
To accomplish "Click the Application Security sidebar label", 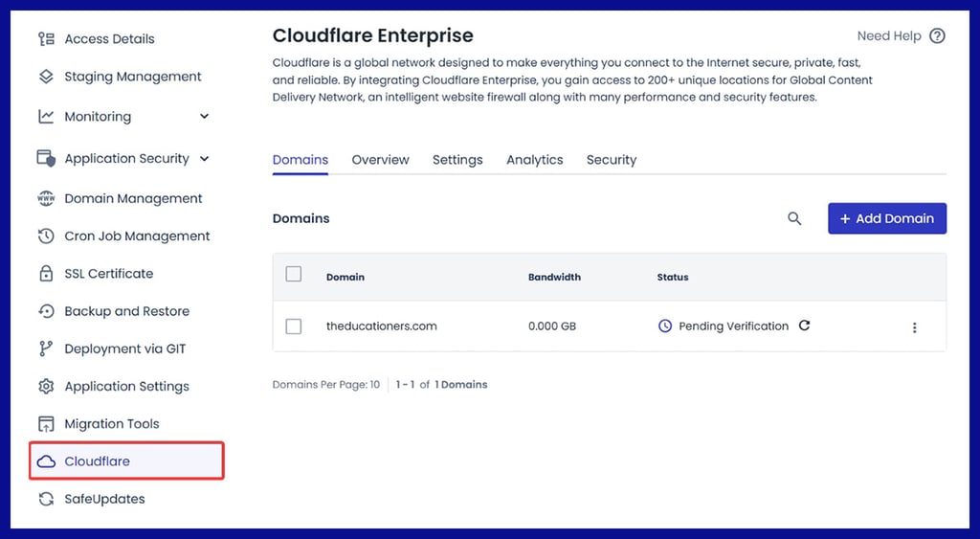I will (126, 158).
